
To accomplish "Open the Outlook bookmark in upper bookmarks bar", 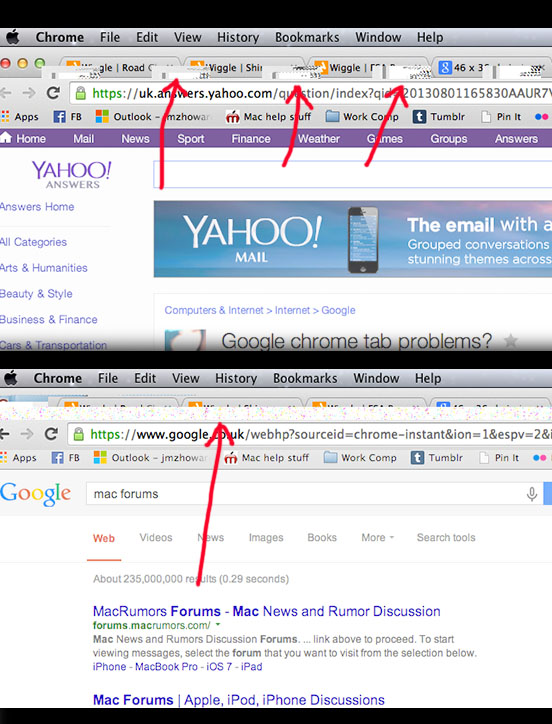I will click(153, 117).
